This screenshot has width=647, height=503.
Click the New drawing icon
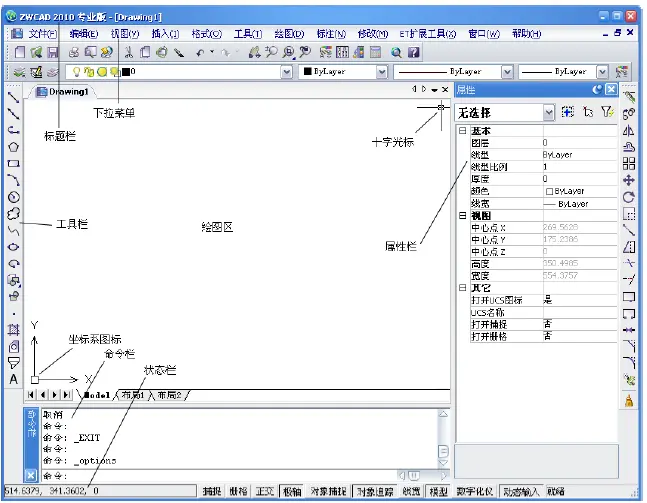pyautogui.click(x=19, y=52)
